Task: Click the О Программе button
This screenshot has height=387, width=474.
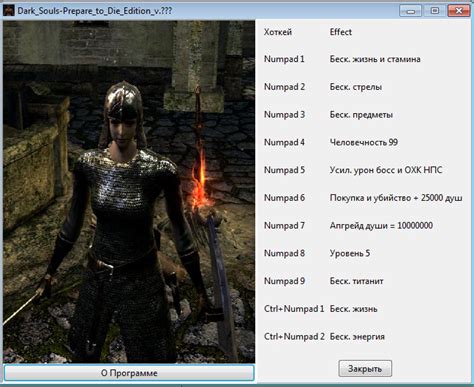Action: (x=129, y=373)
